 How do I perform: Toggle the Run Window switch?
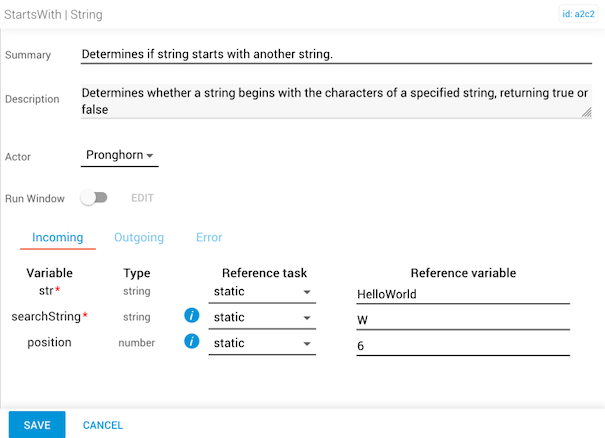tap(94, 198)
